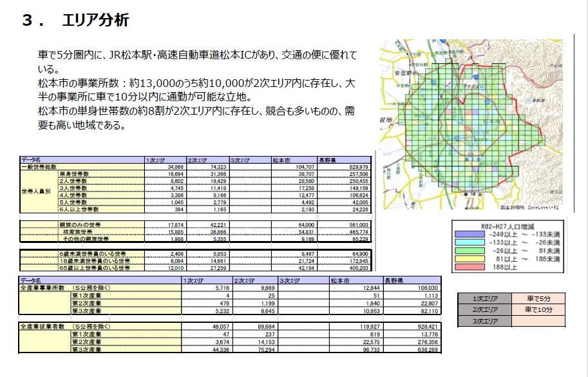
Task: Select the value '9,869' in 全産業事業所数 row
Action: 268,288
